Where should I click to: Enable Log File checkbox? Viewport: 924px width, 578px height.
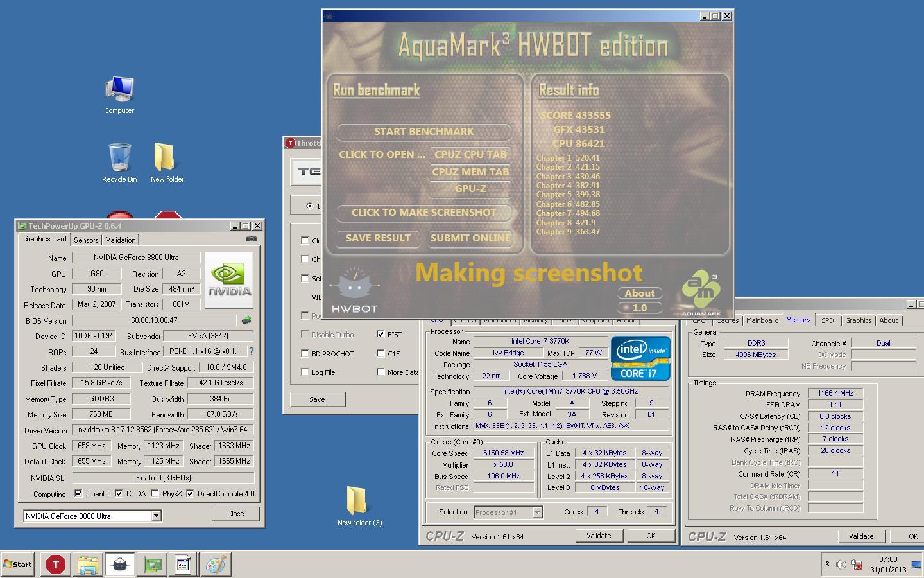tap(305, 372)
